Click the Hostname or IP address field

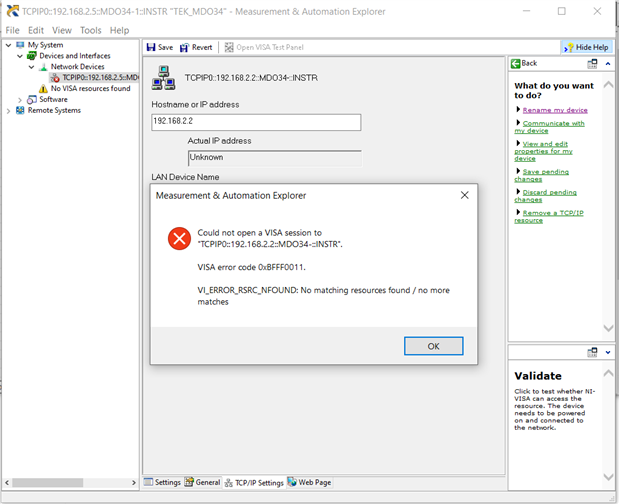pos(256,122)
